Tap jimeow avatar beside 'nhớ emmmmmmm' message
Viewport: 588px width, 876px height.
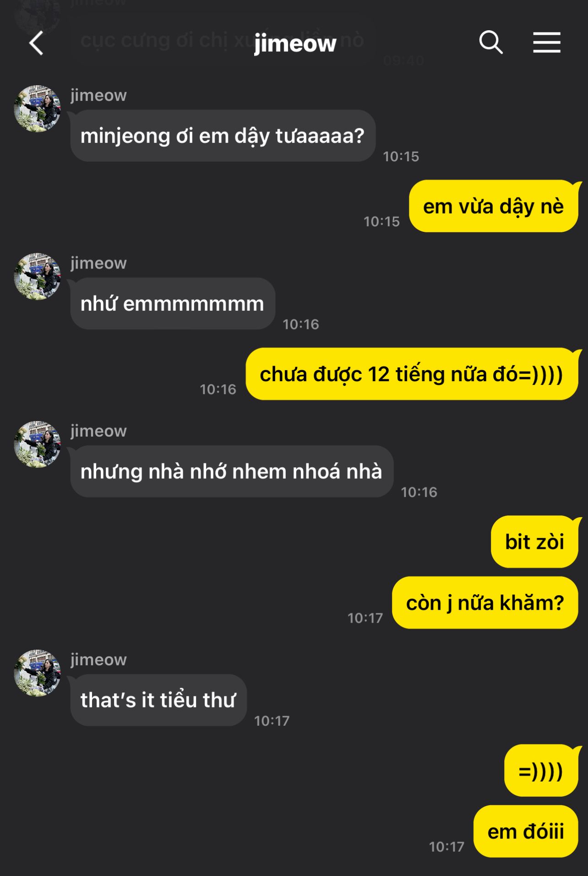(38, 277)
